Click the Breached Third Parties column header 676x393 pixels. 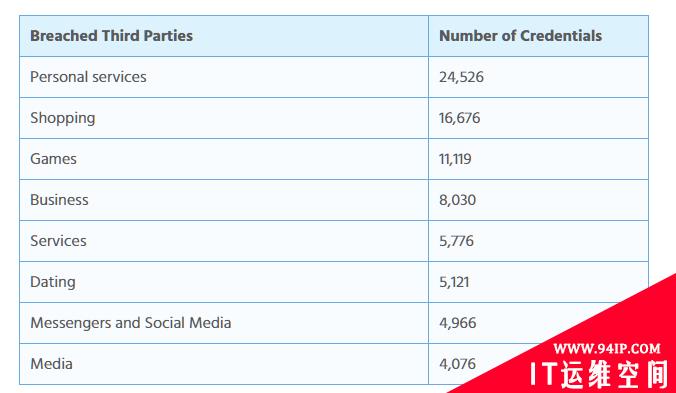(111, 36)
